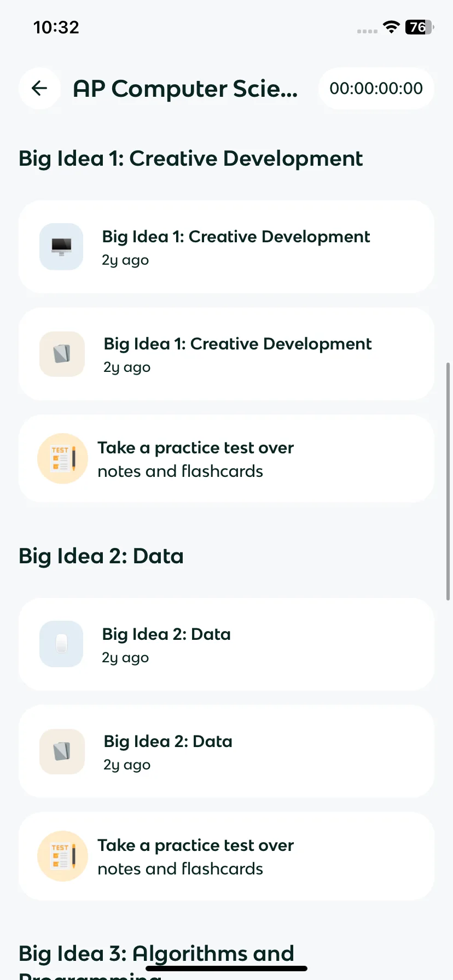This screenshot has width=453, height=980.
Task: Tap the AP Computer Science page title
Action: [x=185, y=89]
